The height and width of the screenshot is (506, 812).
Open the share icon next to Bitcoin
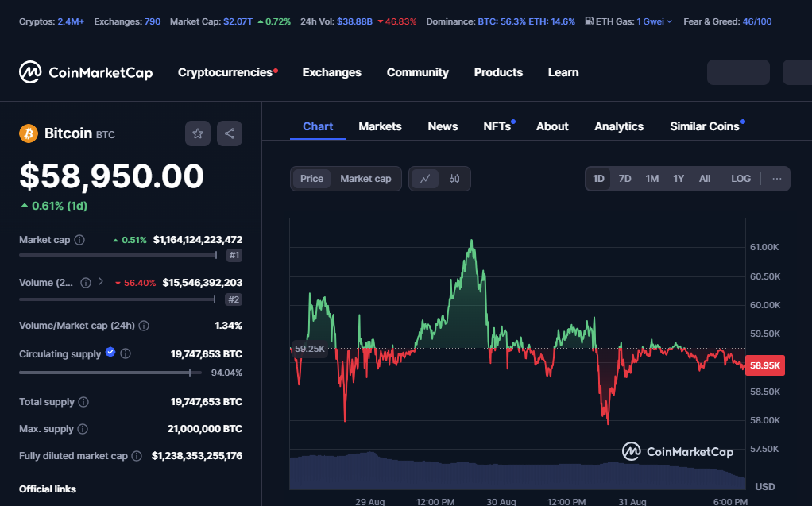[230, 133]
